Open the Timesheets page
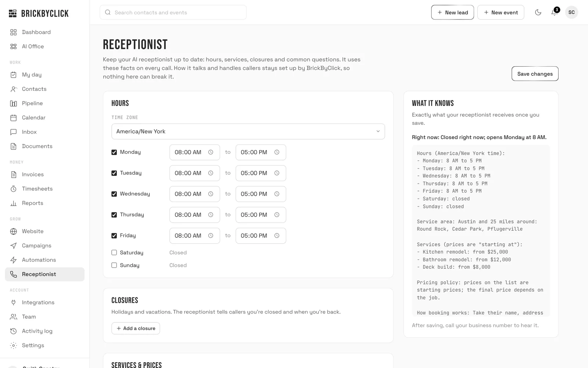This screenshot has width=588, height=368. coord(45,189)
